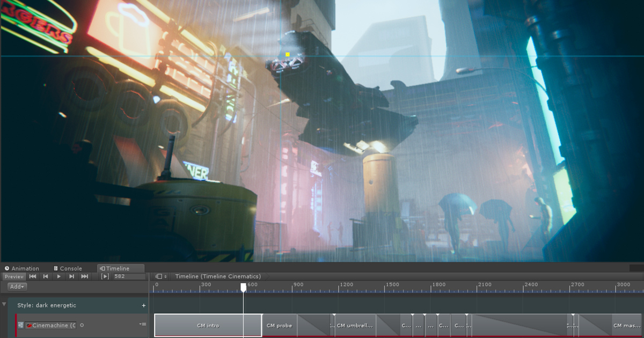Step one frame backward

46,276
